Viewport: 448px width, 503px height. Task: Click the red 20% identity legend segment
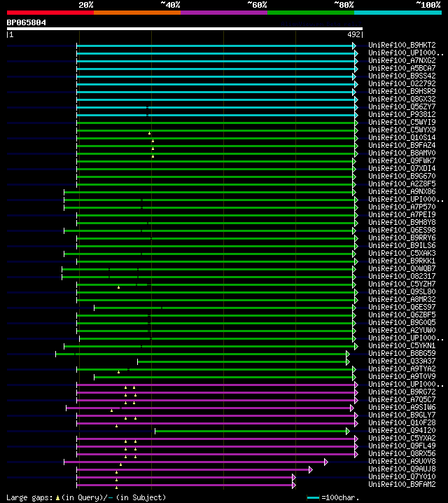point(50,13)
